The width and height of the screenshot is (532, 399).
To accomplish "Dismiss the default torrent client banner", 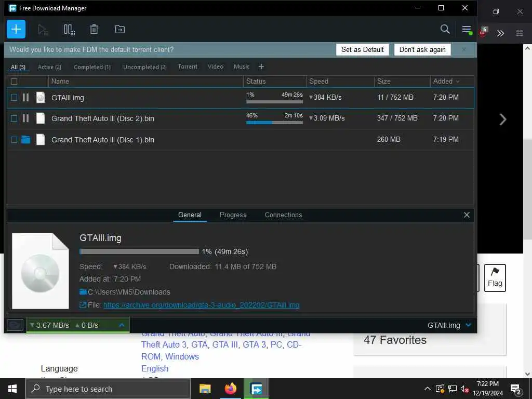I will tap(464, 49).
